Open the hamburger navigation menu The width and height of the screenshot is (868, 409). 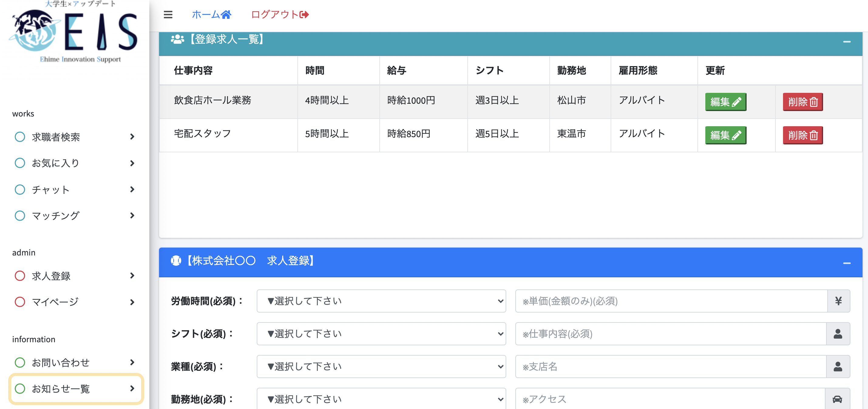click(x=168, y=15)
